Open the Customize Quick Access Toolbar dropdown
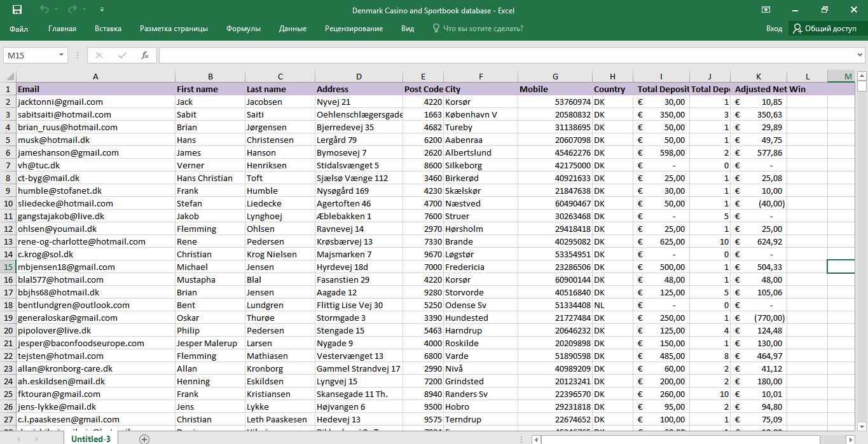 click(x=102, y=10)
